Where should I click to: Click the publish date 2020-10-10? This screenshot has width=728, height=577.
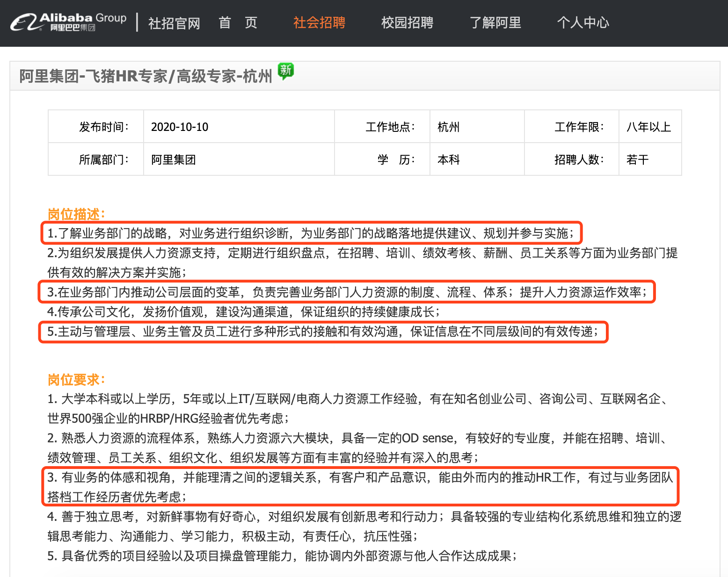pos(180,127)
